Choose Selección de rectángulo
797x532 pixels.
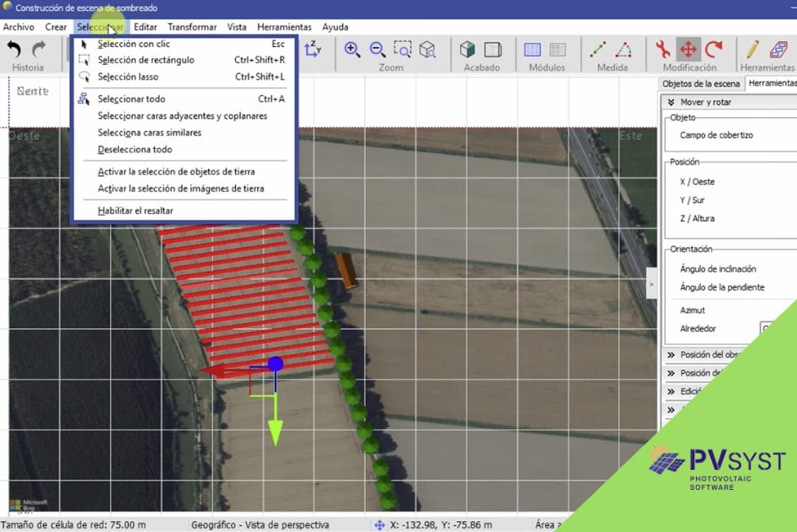[x=184, y=60]
